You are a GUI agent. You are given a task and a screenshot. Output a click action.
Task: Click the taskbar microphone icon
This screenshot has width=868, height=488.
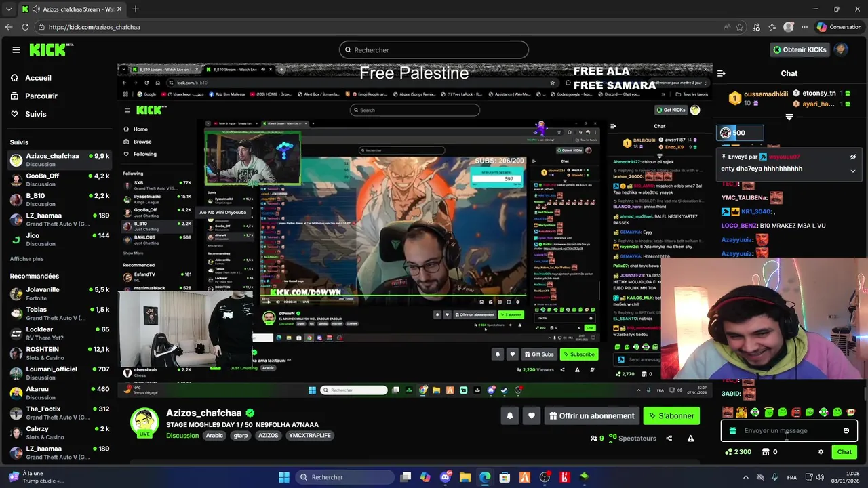(x=775, y=477)
